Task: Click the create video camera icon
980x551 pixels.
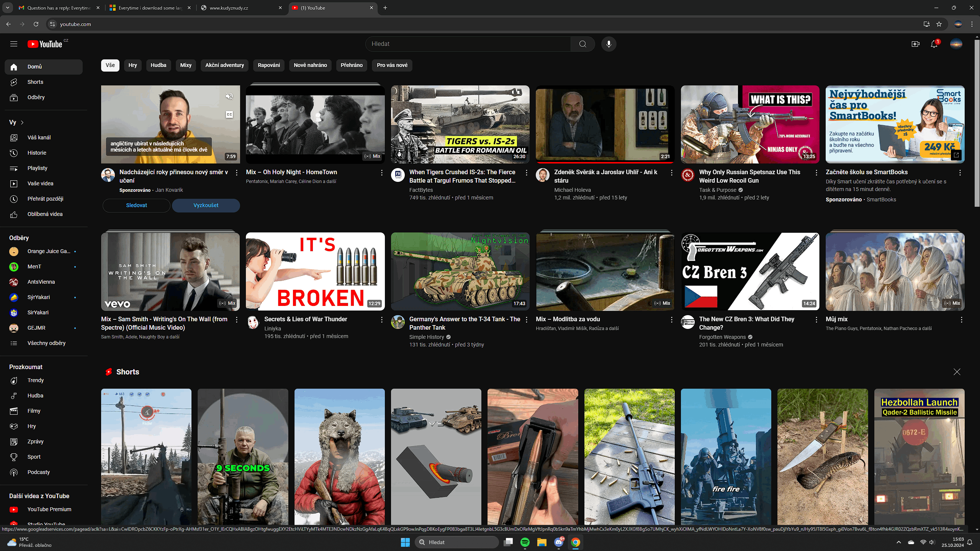Action: click(x=915, y=44)
